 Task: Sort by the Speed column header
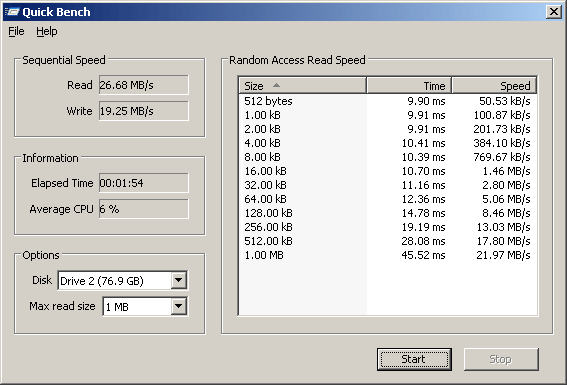pyautogui.click(x=494, y=86)
